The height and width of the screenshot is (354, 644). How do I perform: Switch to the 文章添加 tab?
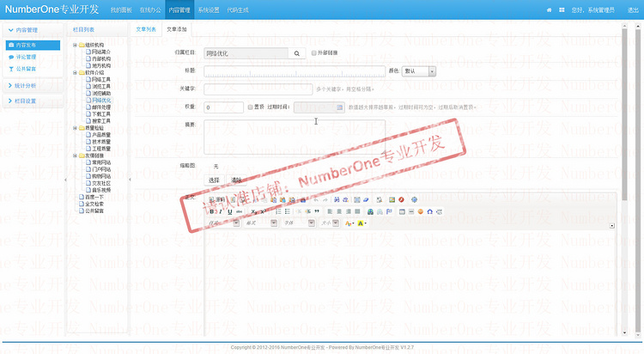(177, 29)
